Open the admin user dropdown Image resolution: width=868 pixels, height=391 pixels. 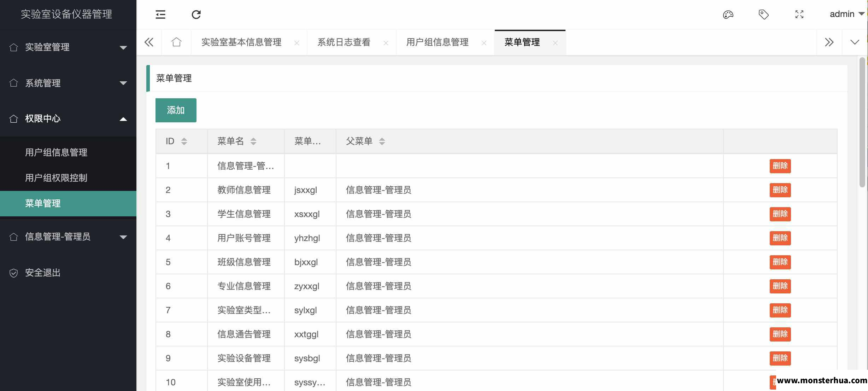click(x=847, y=14)
